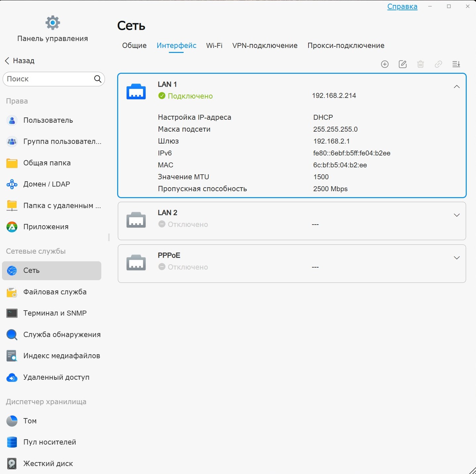The width and height of the screenshot is (476, 474).
Task: Open the Domain / LDAP settings
Action: (46, 184)
